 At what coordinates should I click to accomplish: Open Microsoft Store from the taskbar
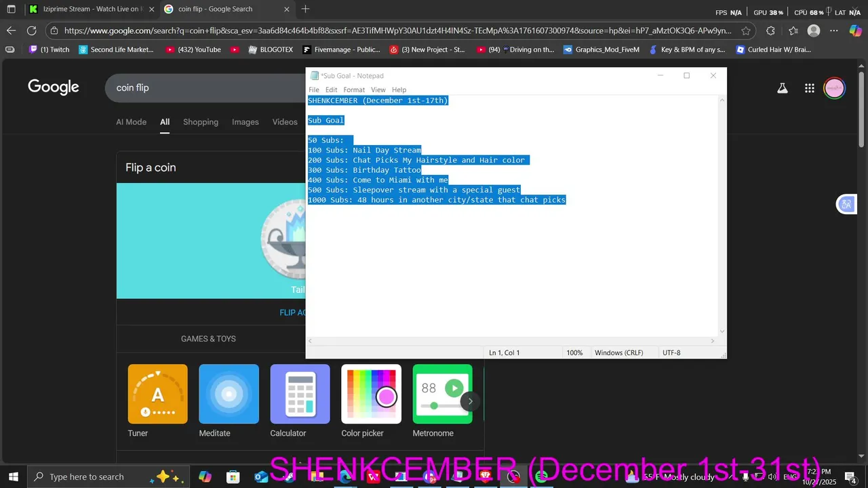coord(233,476)
